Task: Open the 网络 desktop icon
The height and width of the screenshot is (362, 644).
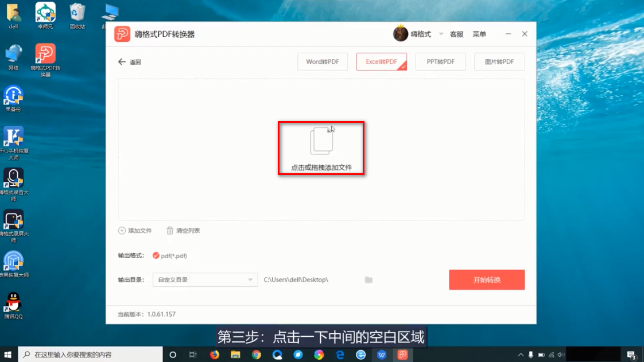Action: pos(13,54)
